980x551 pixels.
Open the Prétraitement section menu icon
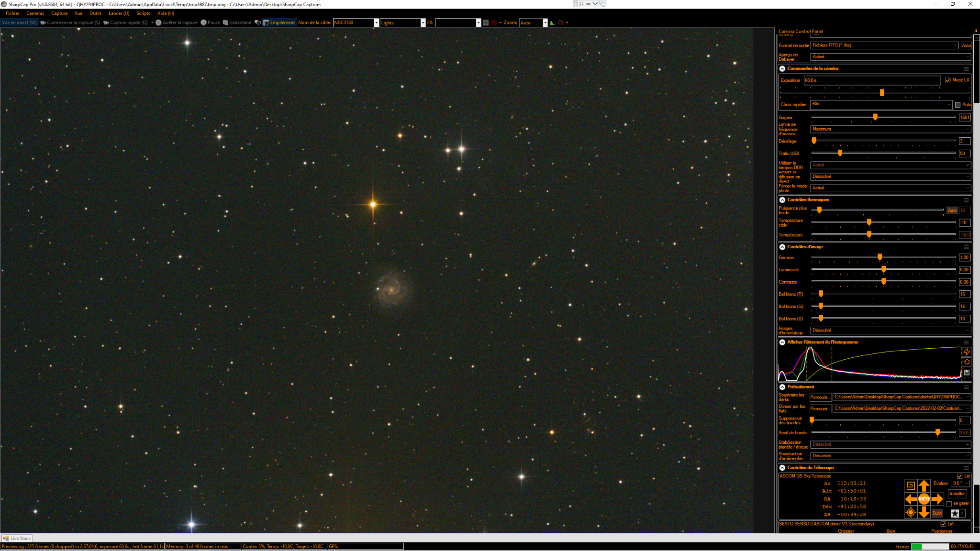(966, 387)
